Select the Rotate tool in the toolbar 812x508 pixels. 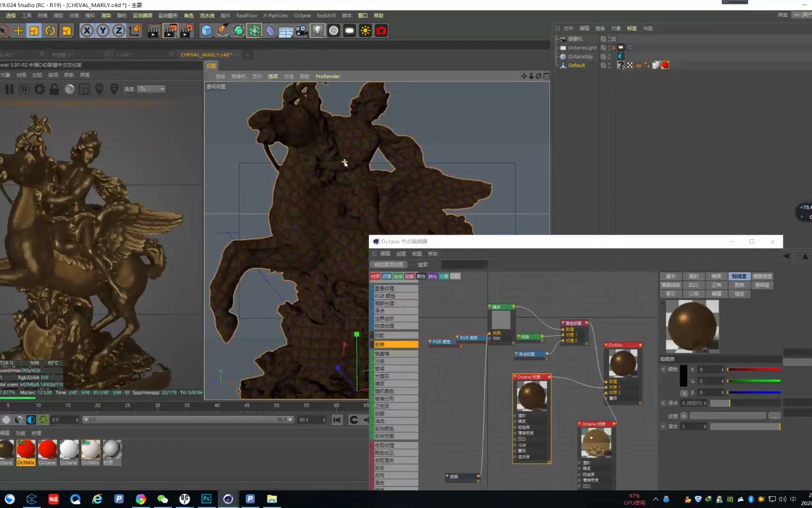click(50, 31)
